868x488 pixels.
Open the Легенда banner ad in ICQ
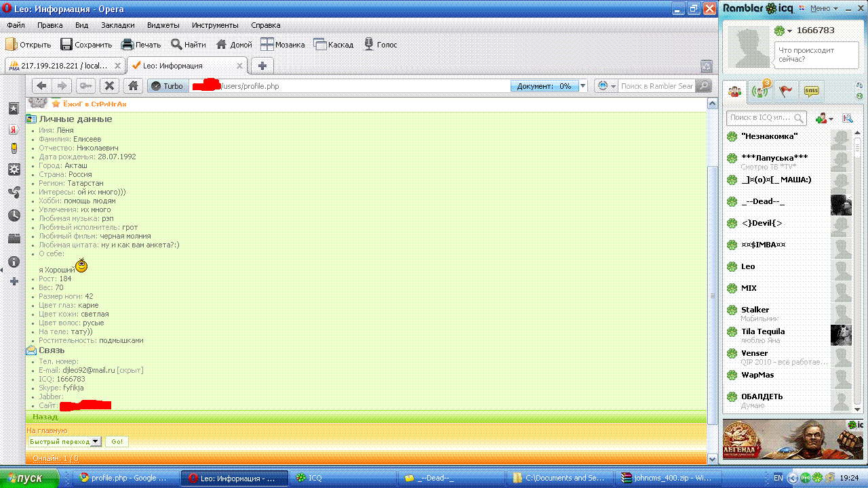pos(793,439)
